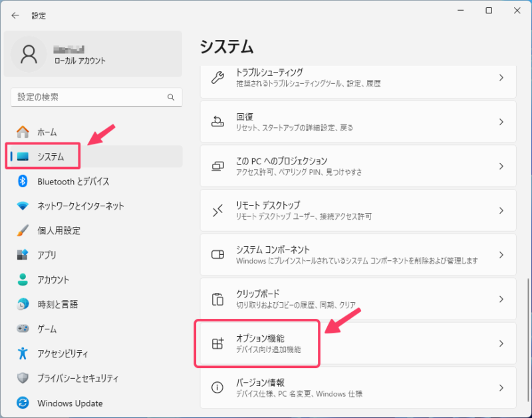This screenshot has width=532, height=418.
Task: Open the バージョン情報 settings item
Action: (x=358, y=388)
